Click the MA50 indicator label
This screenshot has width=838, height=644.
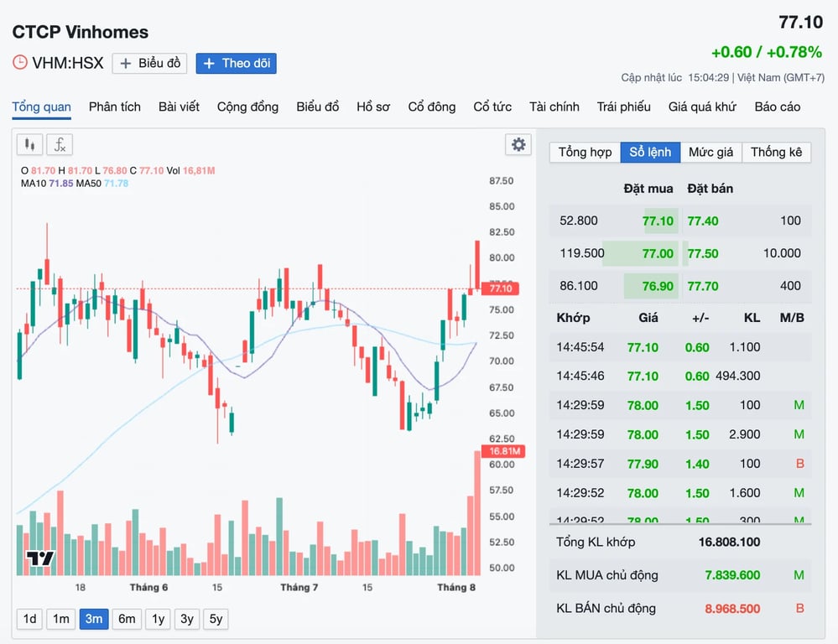pos(102,184)
